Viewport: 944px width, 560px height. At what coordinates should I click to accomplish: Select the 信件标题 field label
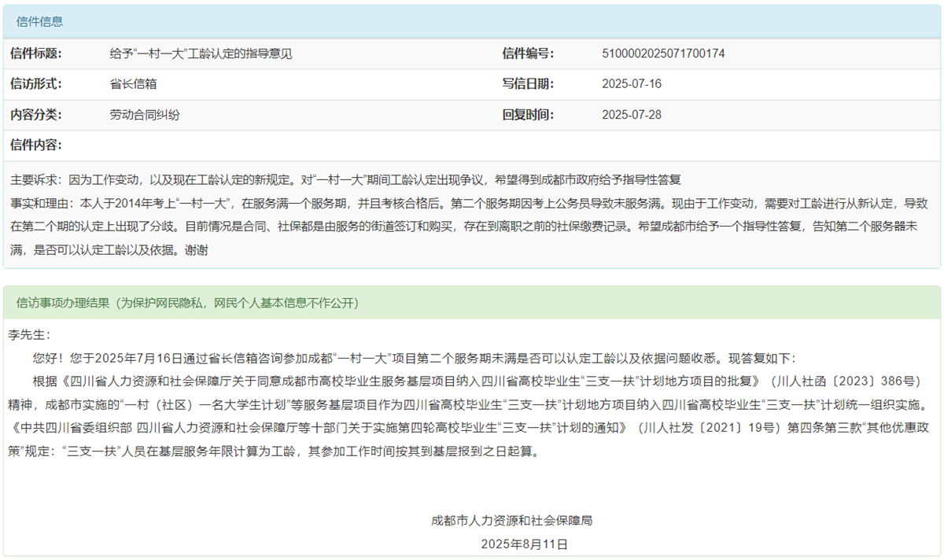coord(35,53)
